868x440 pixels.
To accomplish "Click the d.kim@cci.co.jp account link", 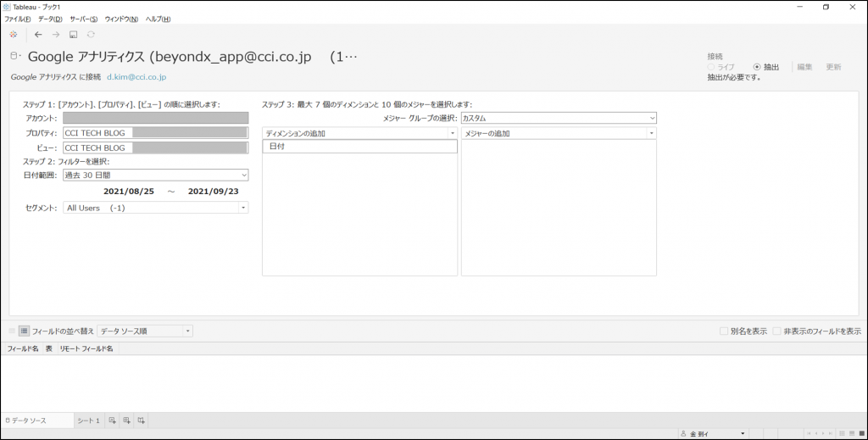I will pos(136,77).
